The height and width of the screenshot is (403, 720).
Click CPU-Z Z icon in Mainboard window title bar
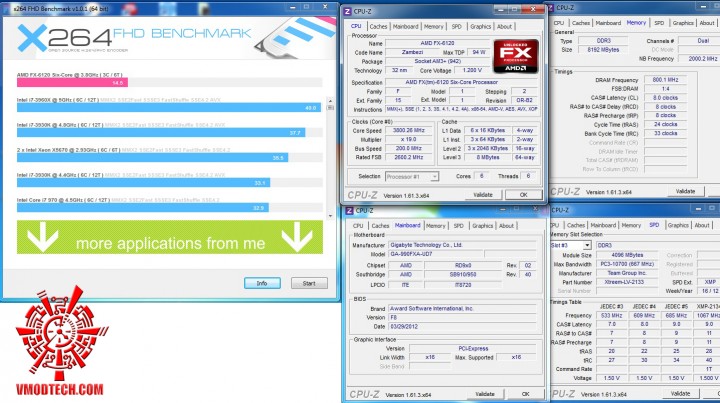coord(349,211)
